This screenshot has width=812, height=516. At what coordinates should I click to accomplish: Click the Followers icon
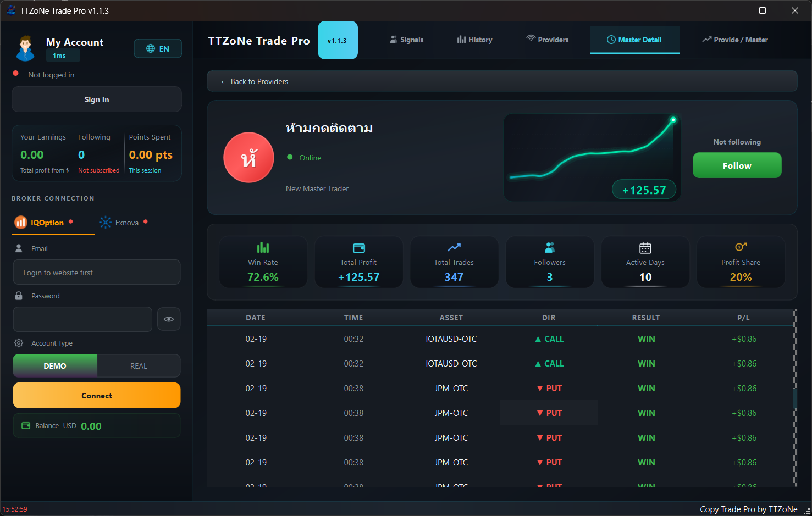tap(549, 247)
